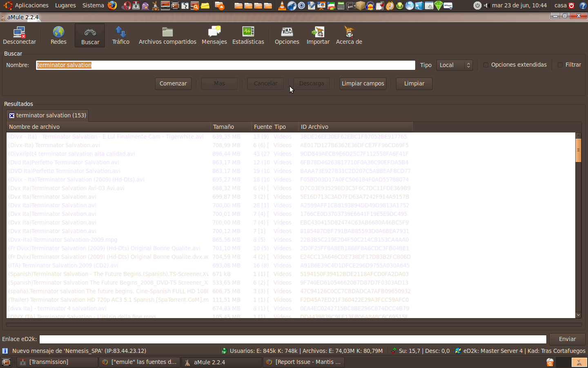The height and width of the screenshot is (368, 588).
Task: Click the Importar toolbar icon
Action: pos(318,35)
